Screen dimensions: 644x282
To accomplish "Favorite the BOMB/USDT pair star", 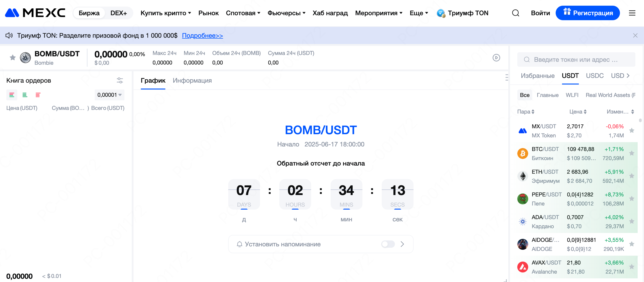I will 12,58.
